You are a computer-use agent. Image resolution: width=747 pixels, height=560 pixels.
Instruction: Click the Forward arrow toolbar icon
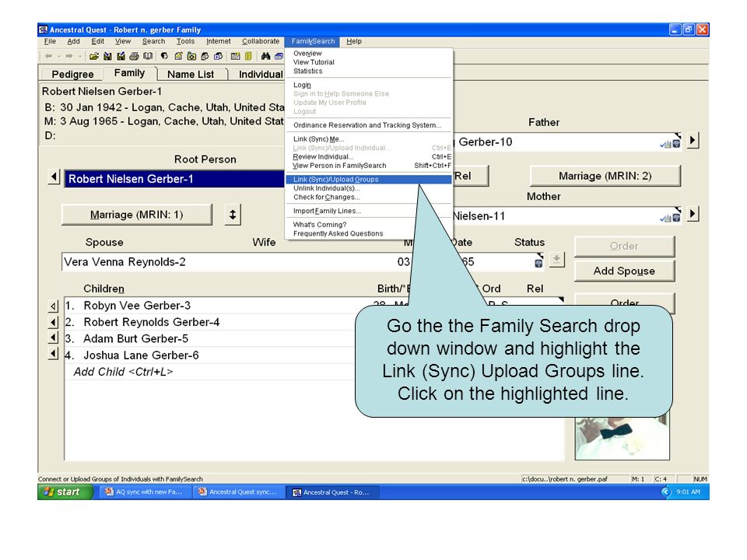click(69, 56)
